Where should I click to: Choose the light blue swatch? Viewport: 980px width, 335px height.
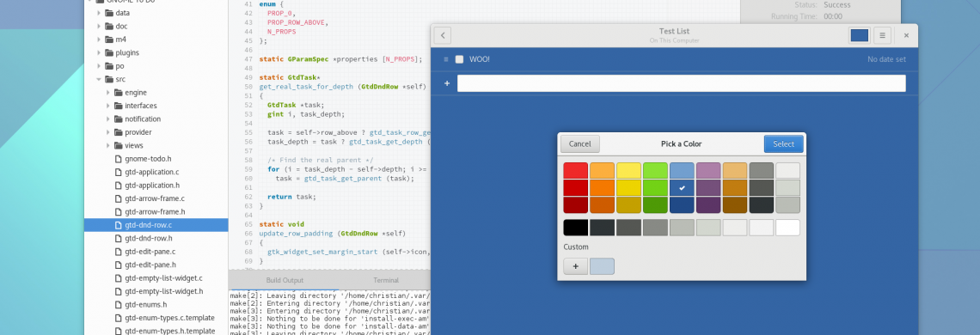pyautogui.click(x=682, y=171)
